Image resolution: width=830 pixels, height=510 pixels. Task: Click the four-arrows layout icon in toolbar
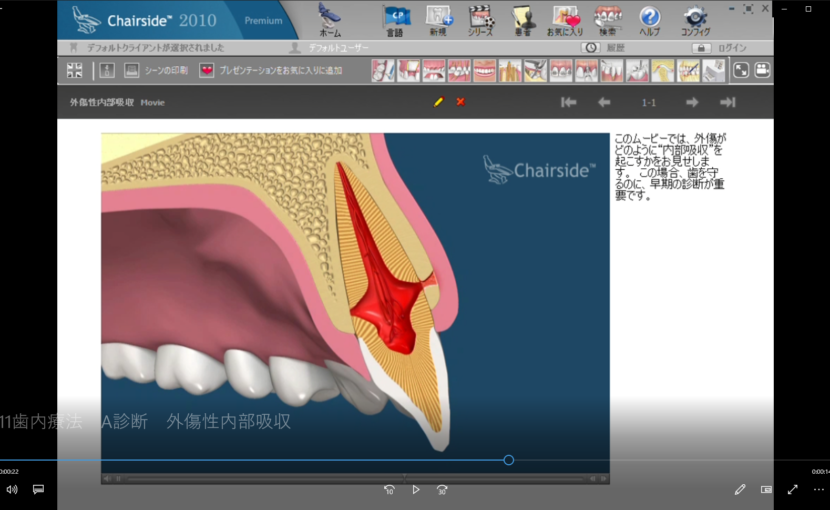75,70
